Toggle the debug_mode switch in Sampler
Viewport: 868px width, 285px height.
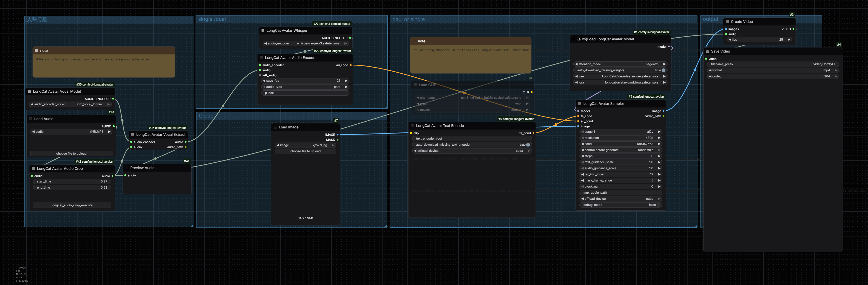pos(659,205)
